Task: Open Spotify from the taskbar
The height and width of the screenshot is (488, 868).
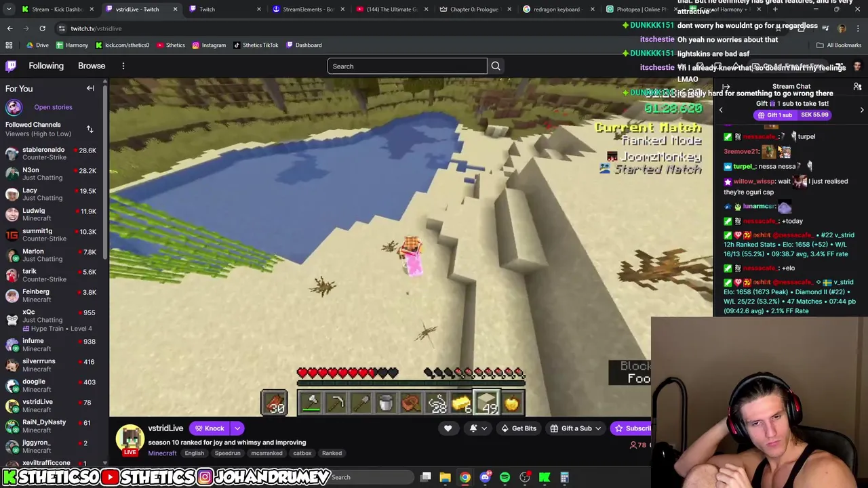Action: coord(505,477)
